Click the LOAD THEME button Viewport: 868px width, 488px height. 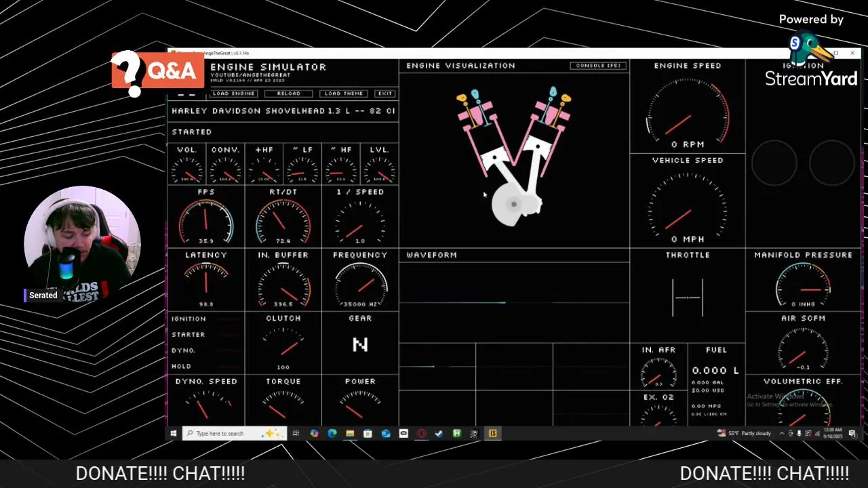click(x=344, y=94)
